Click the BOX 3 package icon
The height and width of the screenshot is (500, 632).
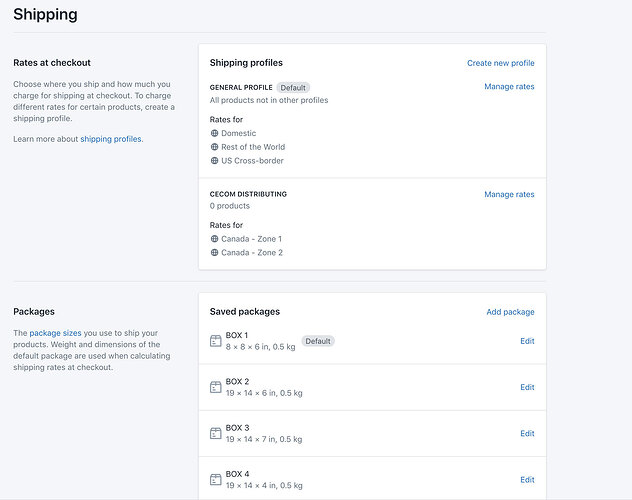pos(215,433)
